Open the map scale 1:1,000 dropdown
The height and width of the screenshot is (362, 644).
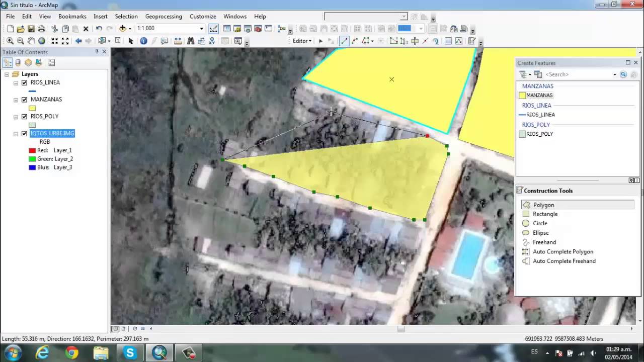pyautogui.click(x=202, y=29)
